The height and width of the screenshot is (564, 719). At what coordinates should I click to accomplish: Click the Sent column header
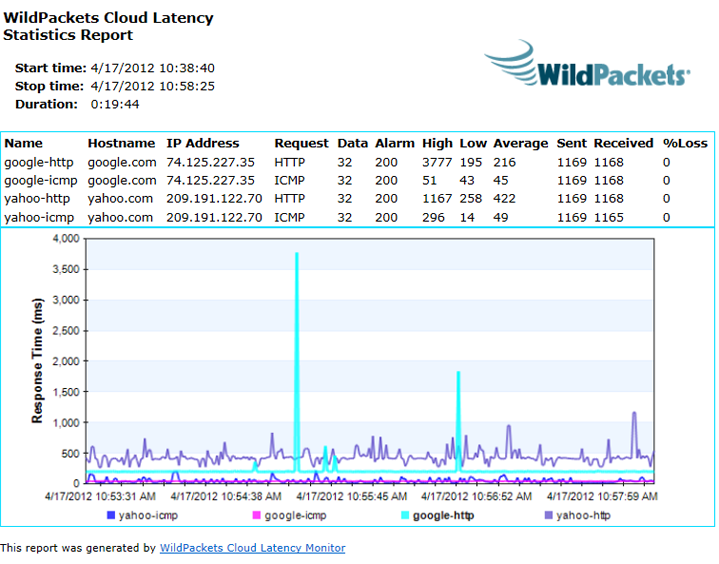click(571, 143)
